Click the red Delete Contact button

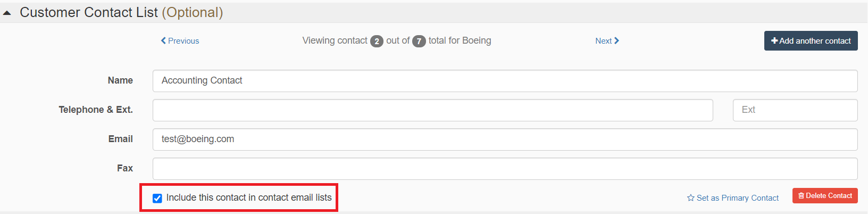point(825,195)
